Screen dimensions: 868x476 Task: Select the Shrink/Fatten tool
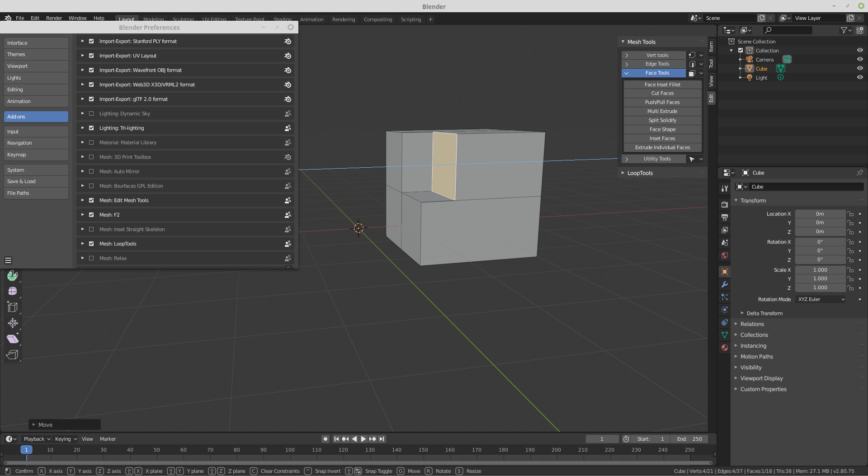(13, 323)
